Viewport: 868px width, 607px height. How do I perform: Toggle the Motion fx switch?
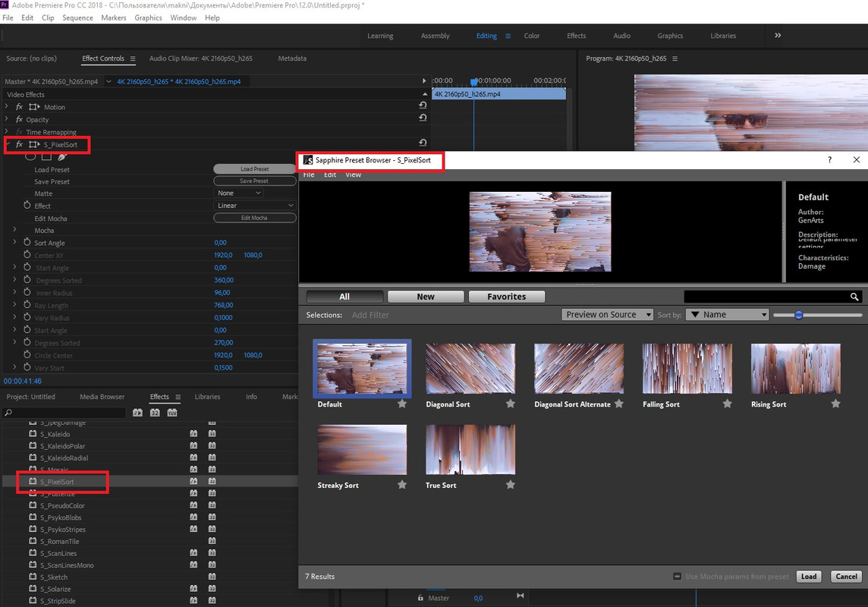coord(20,107)
